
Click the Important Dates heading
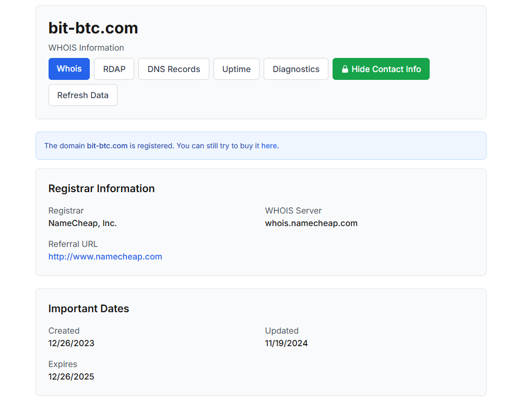tap(88, 309)
